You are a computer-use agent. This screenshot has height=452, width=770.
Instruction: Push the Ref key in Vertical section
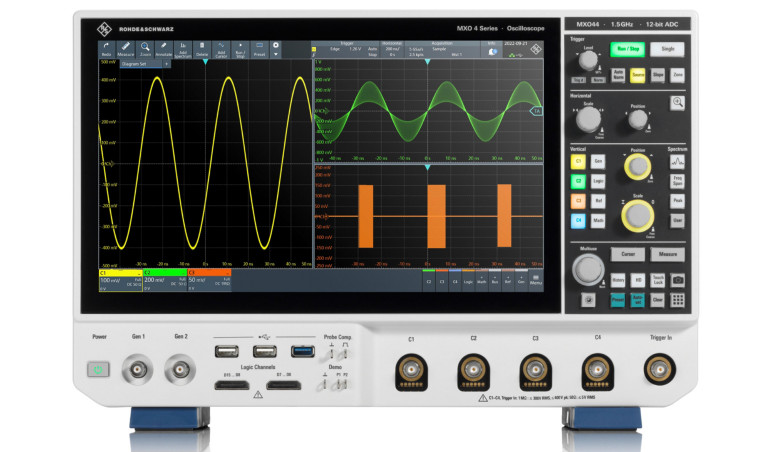[x=598, y=201]
